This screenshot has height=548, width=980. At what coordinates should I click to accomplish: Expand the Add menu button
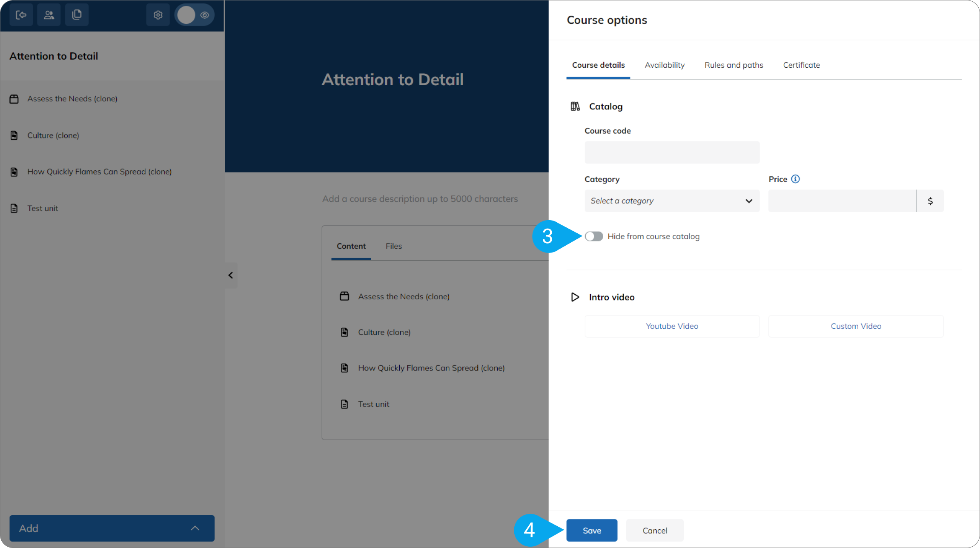(x=112, y=528)
